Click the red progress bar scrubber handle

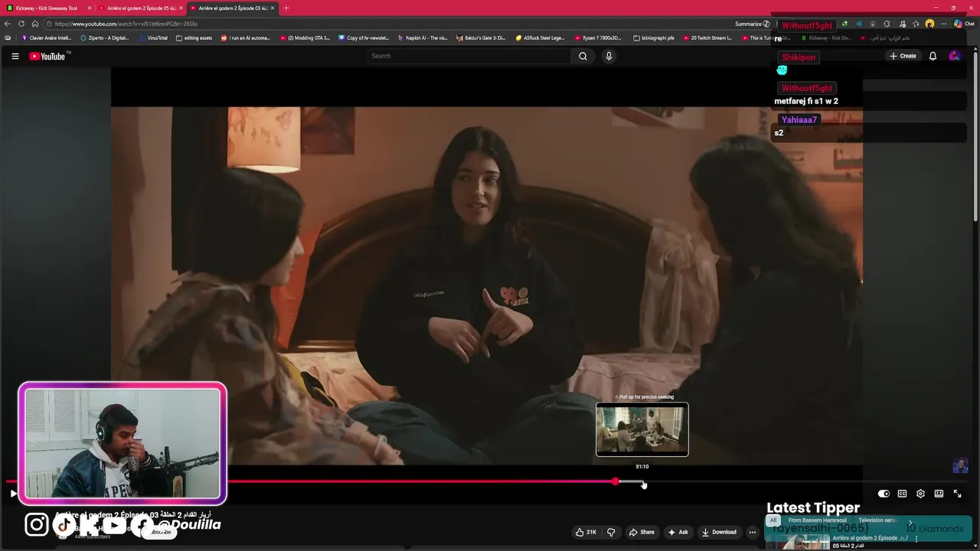click(x=616, y=481)
